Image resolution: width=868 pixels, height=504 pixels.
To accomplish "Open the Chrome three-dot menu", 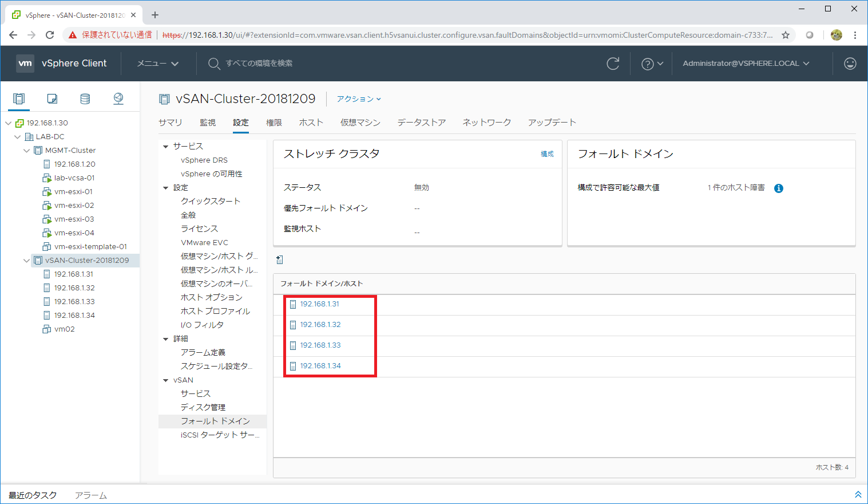I will (x=855, y=35).
